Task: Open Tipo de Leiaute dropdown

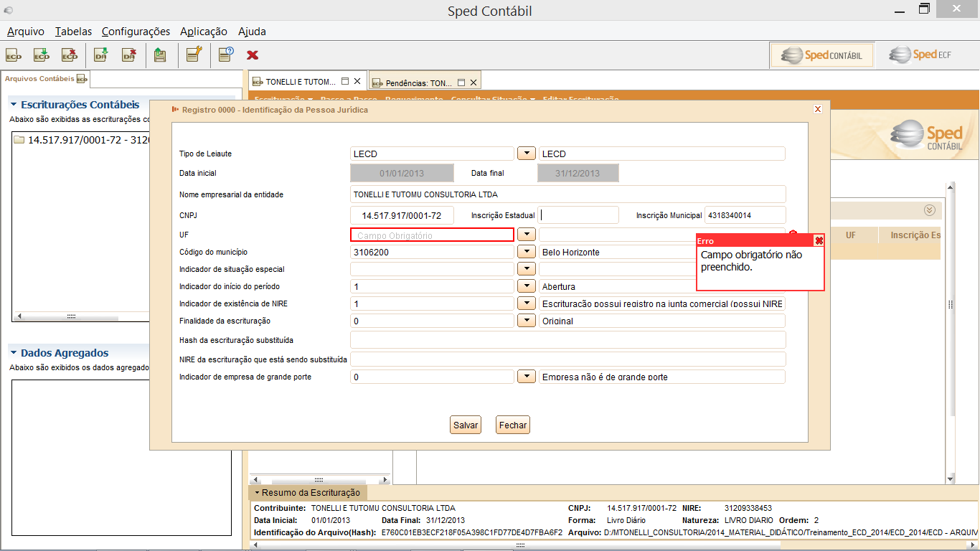Action: pos(527,154)
